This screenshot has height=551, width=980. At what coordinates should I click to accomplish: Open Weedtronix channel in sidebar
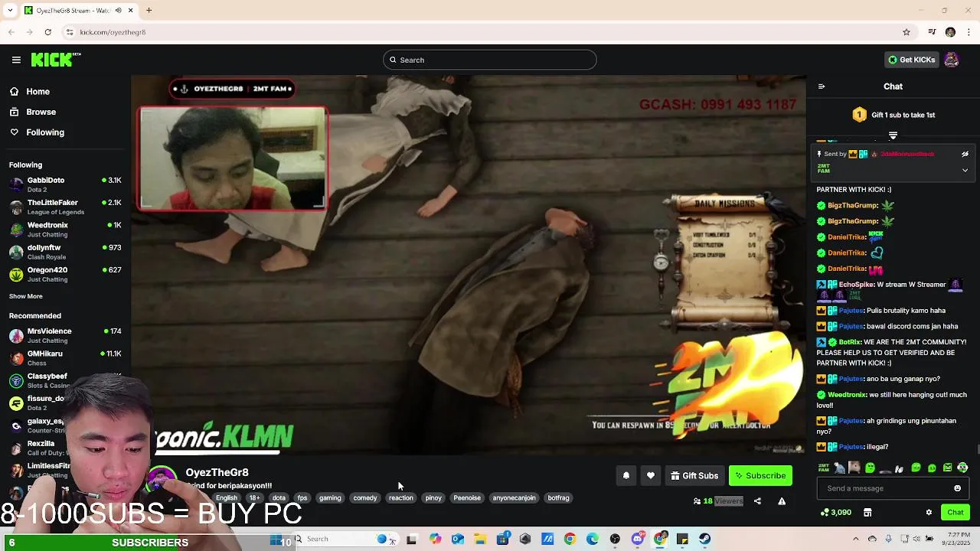coord(65,230)
